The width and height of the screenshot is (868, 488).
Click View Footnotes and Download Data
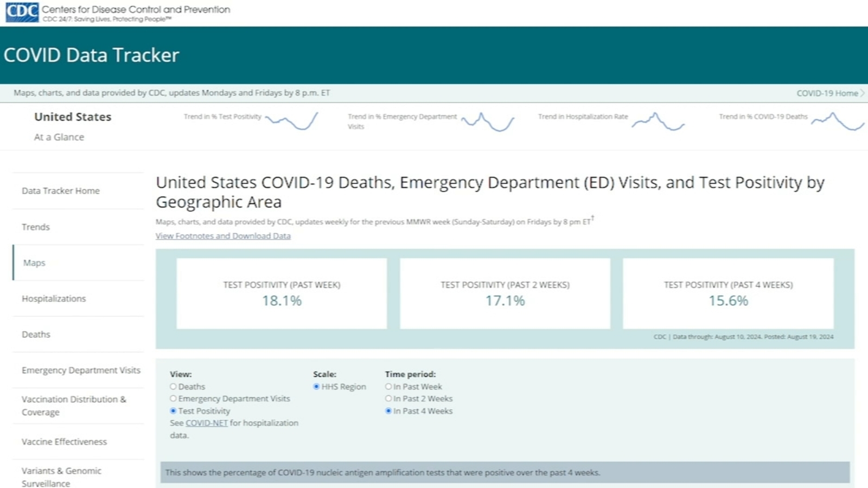[x=222, y=236]
